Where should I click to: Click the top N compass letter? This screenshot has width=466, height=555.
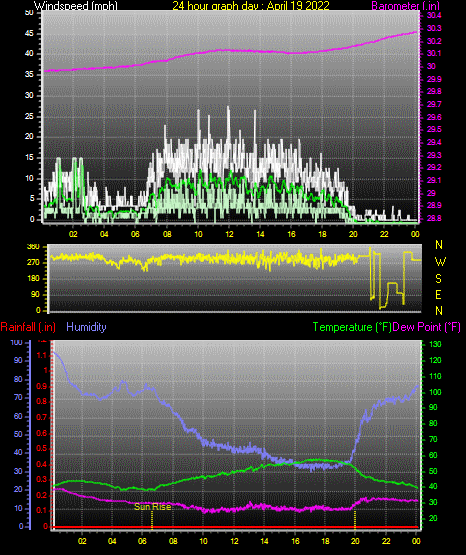439,245
